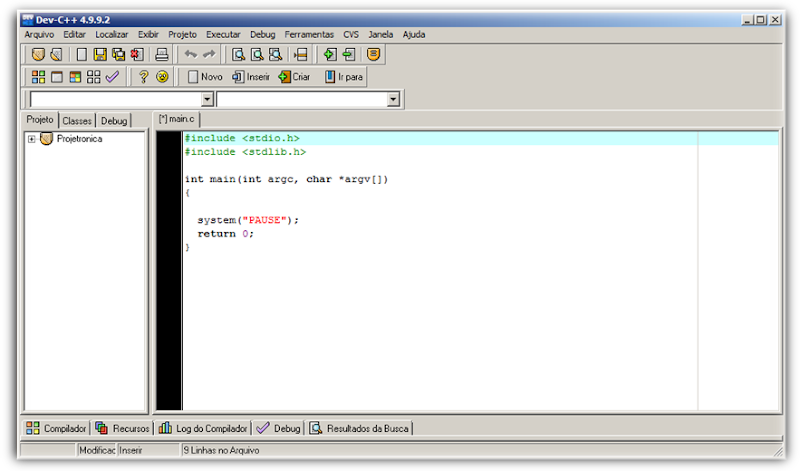Screen dimensions: 800x471
Task: Click 'int main(int argc, char *argv[])' line
Action: click(286, 179)
